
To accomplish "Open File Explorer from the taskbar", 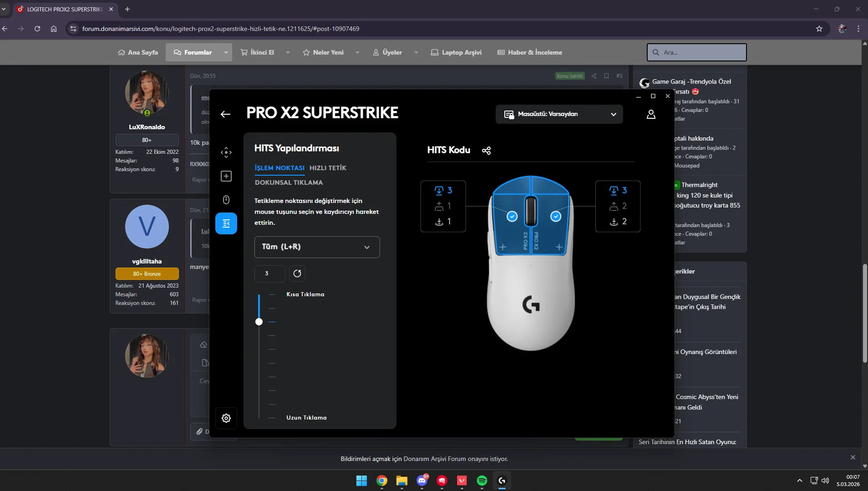I will pyautogui.click(x=401, y=481).
